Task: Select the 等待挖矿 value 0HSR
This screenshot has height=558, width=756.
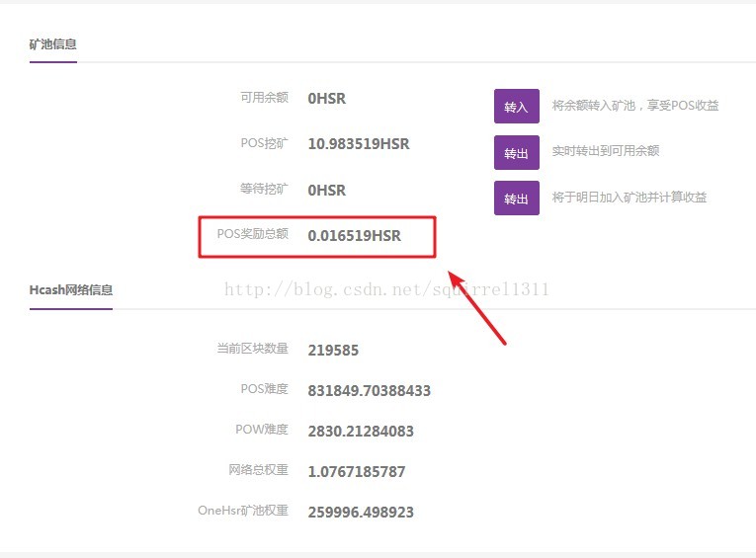Action: coord(327,190)
